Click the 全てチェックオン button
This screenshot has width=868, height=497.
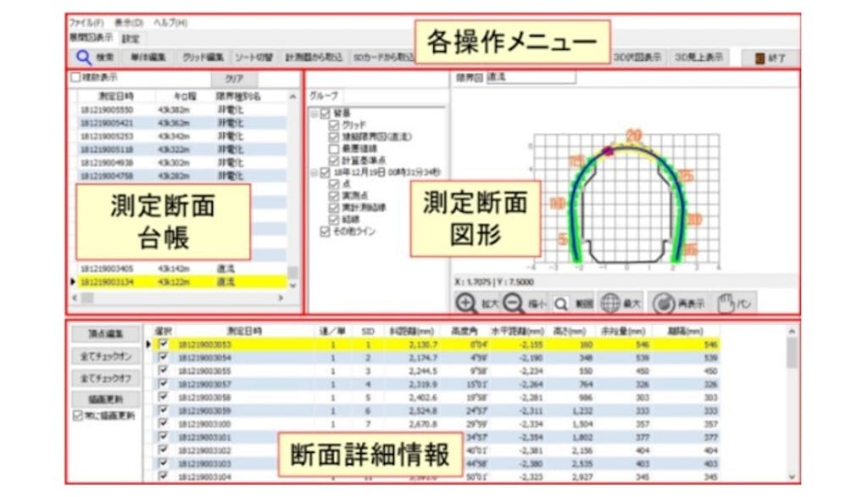pos(106,356)
